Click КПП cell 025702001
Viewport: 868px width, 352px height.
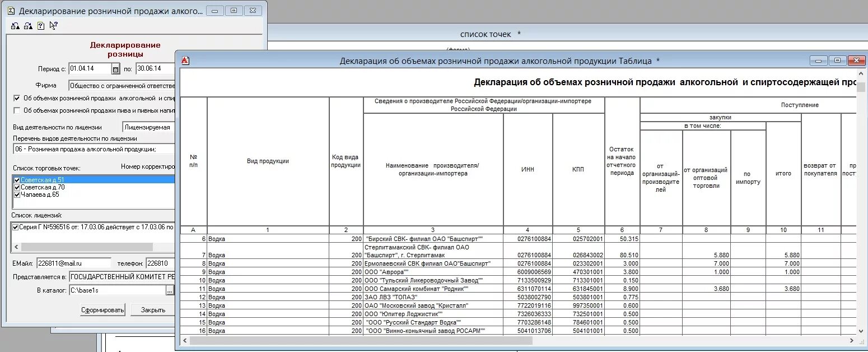[x=578, y=239]
